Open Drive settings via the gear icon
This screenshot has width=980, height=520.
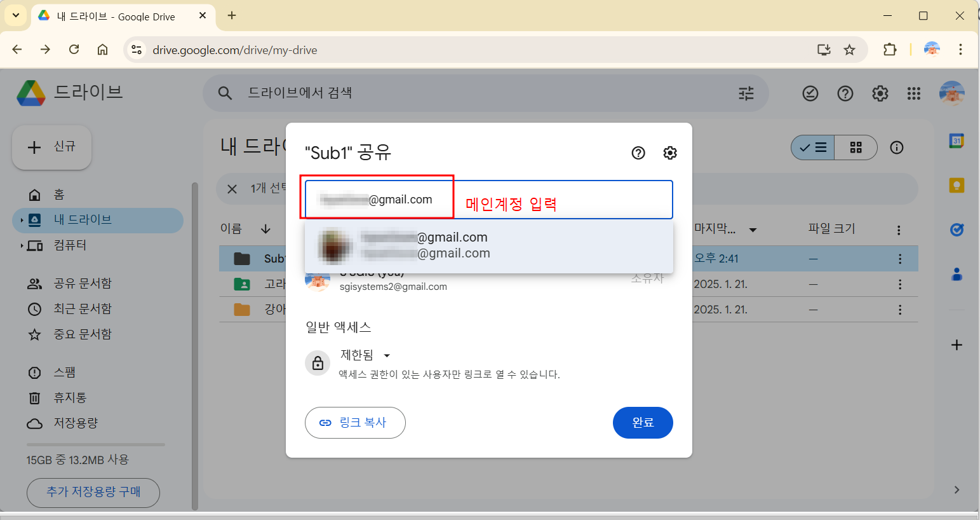(880, 93)
